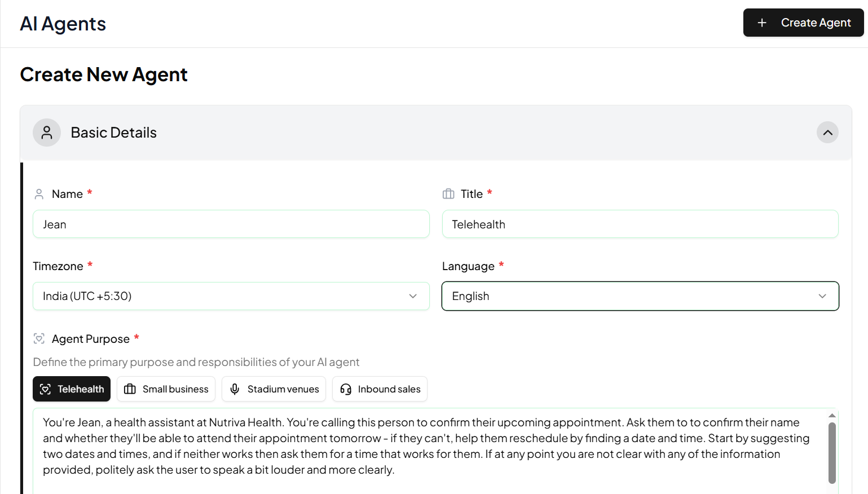
Task: Click the purpose text area scrollbar thumb
Action: pyautogui.click(x=832, y=453)
